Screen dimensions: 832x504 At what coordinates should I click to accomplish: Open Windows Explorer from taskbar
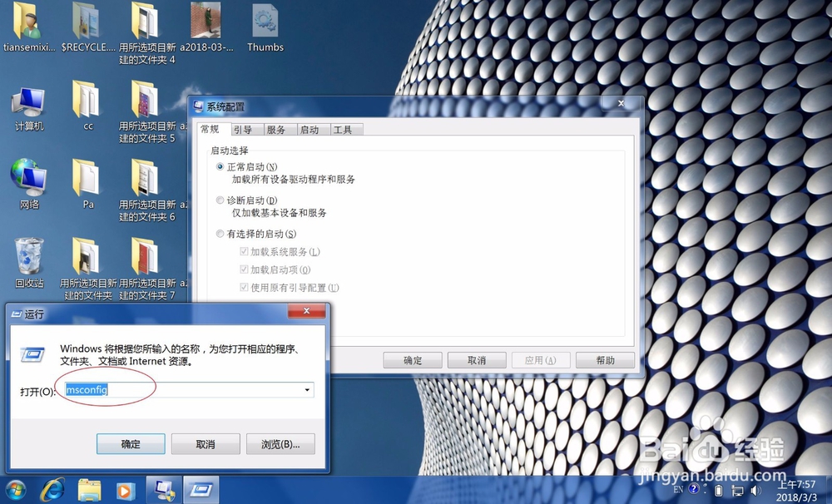tap(89, 490)
